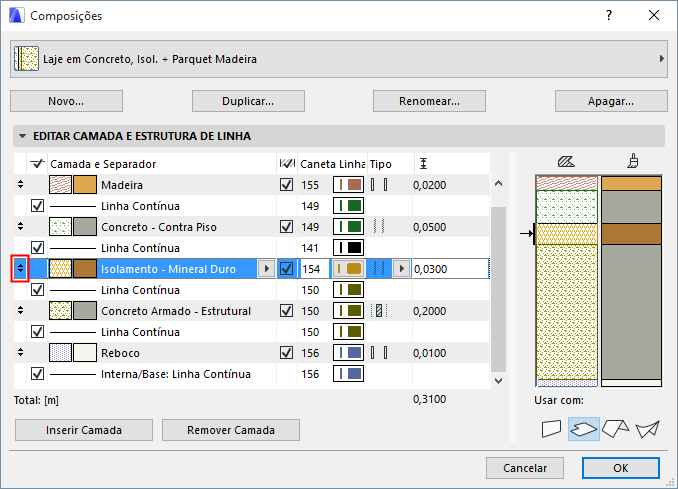The image size is (678, 489).
Task: Open building material dropdown for Isolamento - Mineral Duro
Action: 266,268
